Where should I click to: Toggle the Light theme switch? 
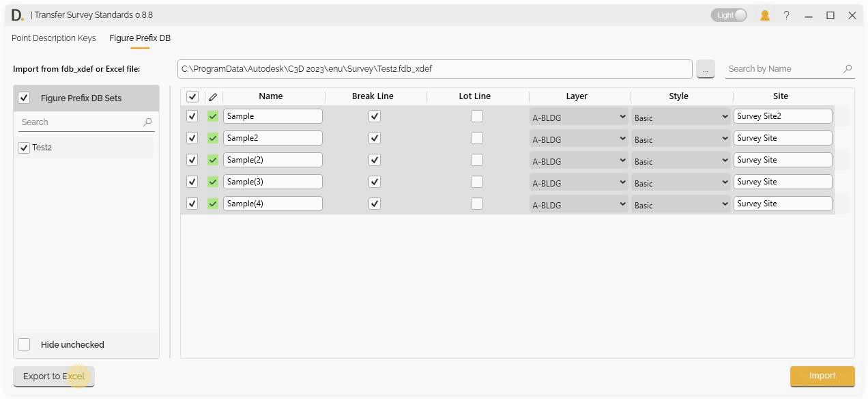click(x=728, y=14)
